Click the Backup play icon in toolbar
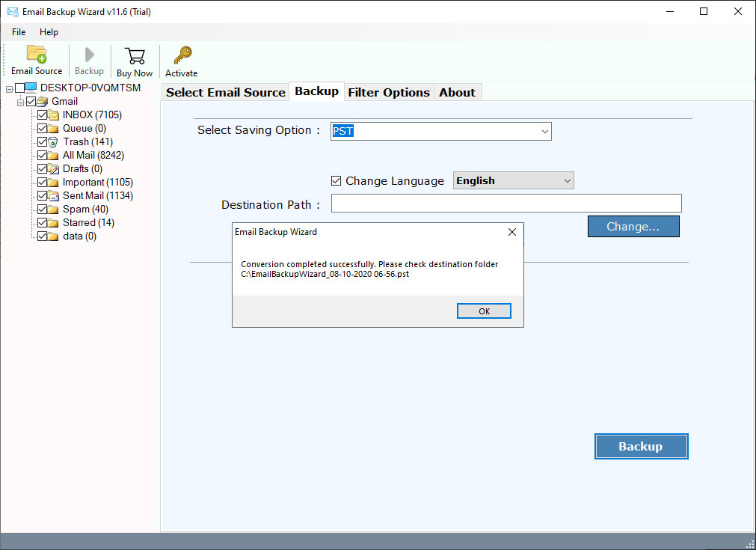Screen dimensions: 756x550 (89, 55)
